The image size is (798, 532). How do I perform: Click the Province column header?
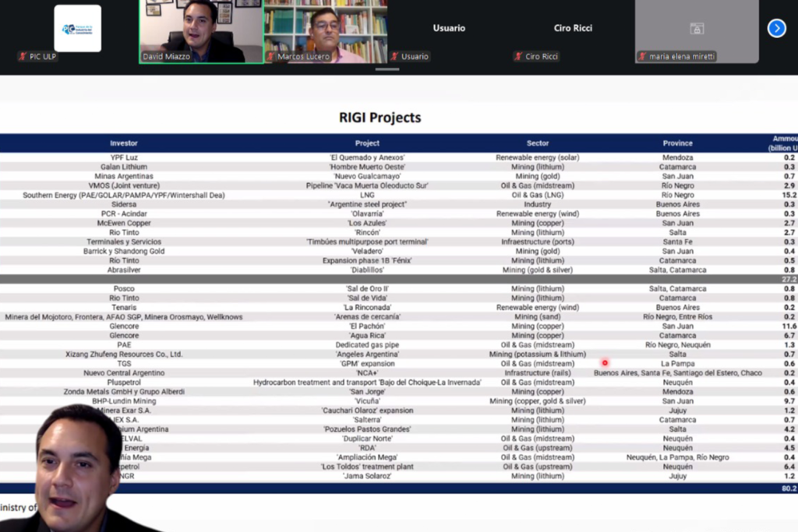[x=677, y=143]
